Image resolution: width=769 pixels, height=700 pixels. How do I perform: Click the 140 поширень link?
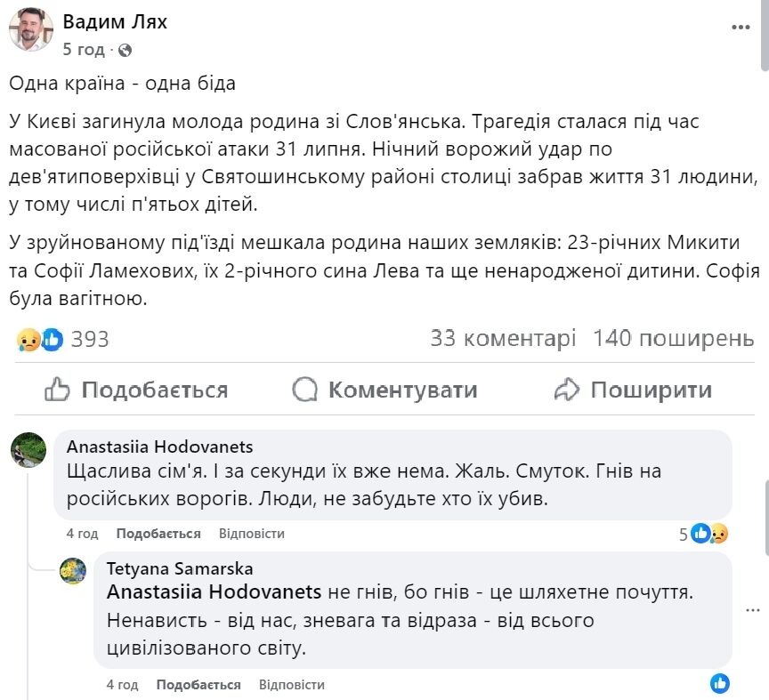(x=670, y=338)
